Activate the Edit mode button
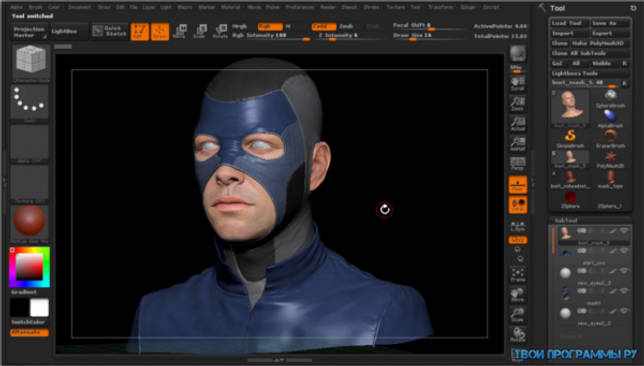Image resolution: width=644 pixels, height=366 pixels. pyautogui.click(x=140, y=32)
